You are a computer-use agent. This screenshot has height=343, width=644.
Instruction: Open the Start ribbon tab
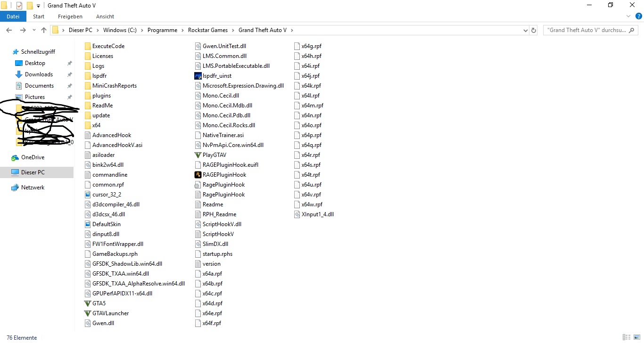coord(39,16)
